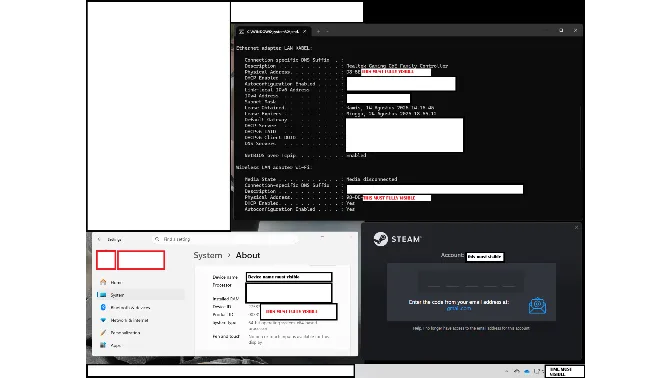Click the network icon in system tray
The image size is (672, 378).
coord(516,372)
